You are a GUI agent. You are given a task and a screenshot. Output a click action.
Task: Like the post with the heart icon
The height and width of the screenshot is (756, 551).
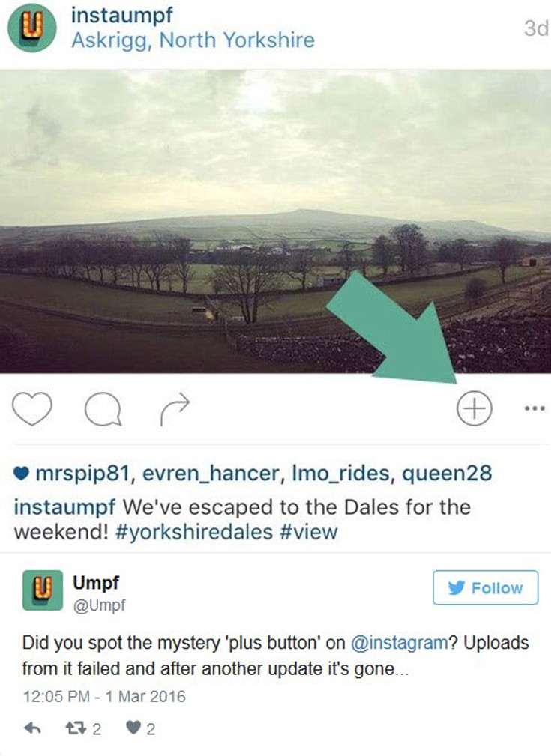(x=31, y=408)
